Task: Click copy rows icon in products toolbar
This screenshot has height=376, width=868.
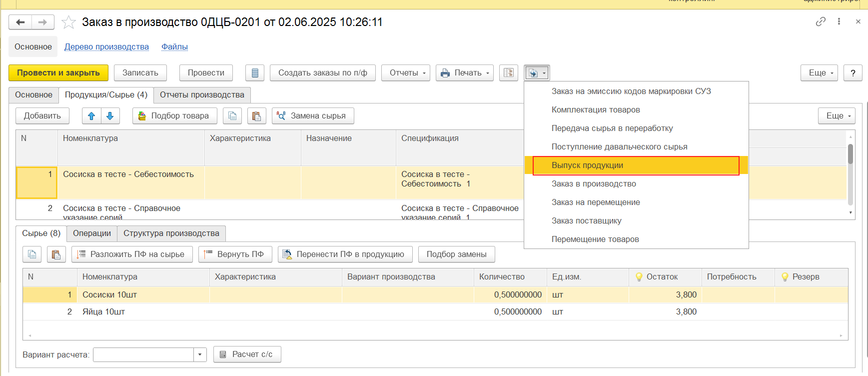Action: 232,116
